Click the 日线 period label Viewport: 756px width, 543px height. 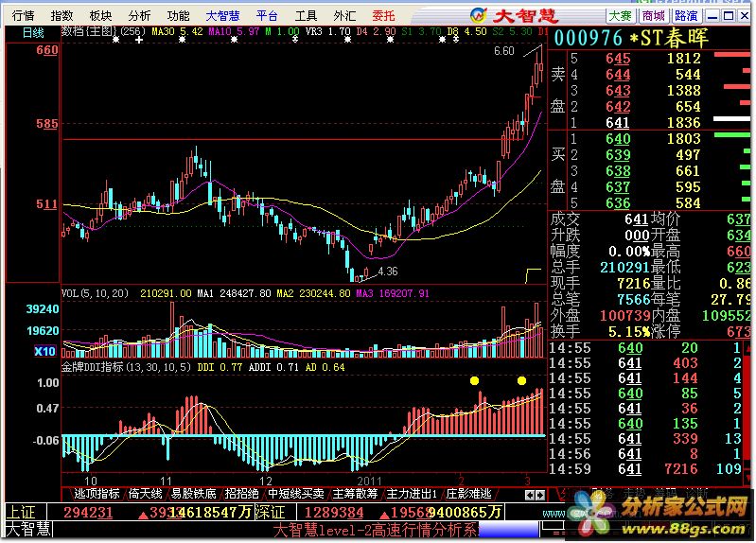click(33, 33)
